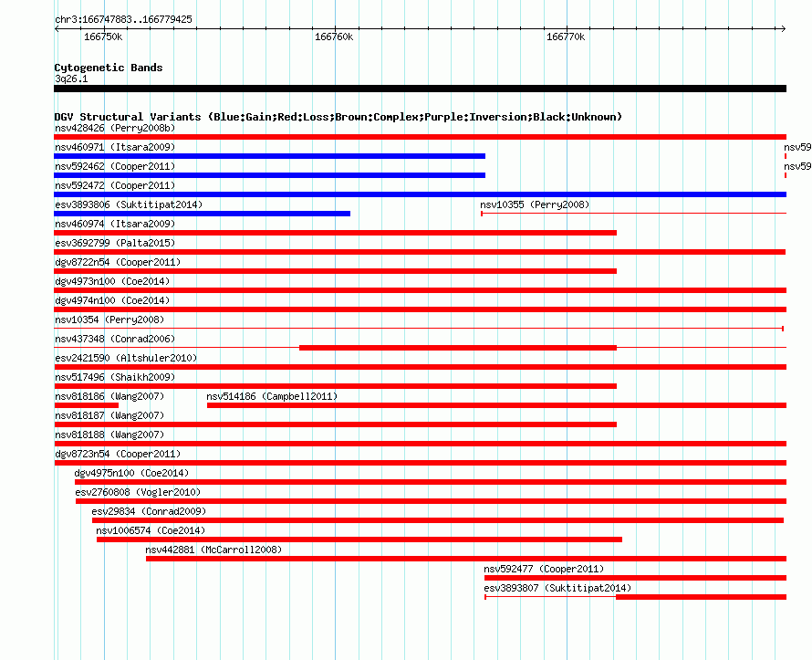Click the right arrow of the ruler
This screenshot has height=660, width=812.
click(784, 28)
